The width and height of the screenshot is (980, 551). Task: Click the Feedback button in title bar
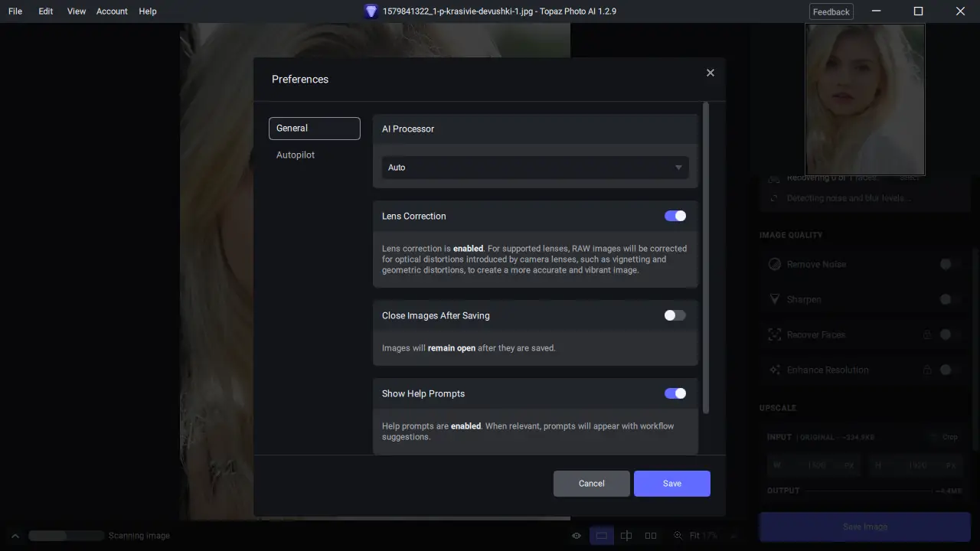[x=831, y=11]
